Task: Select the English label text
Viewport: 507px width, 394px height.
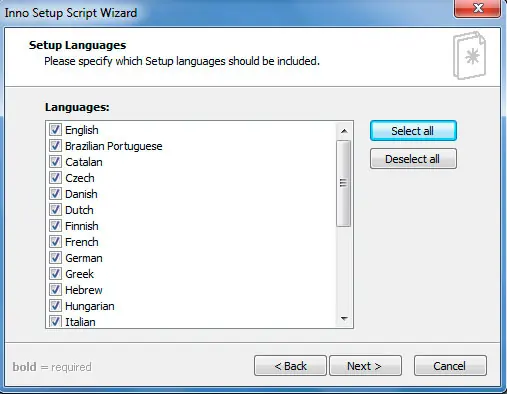Action: tap(82, 130)
